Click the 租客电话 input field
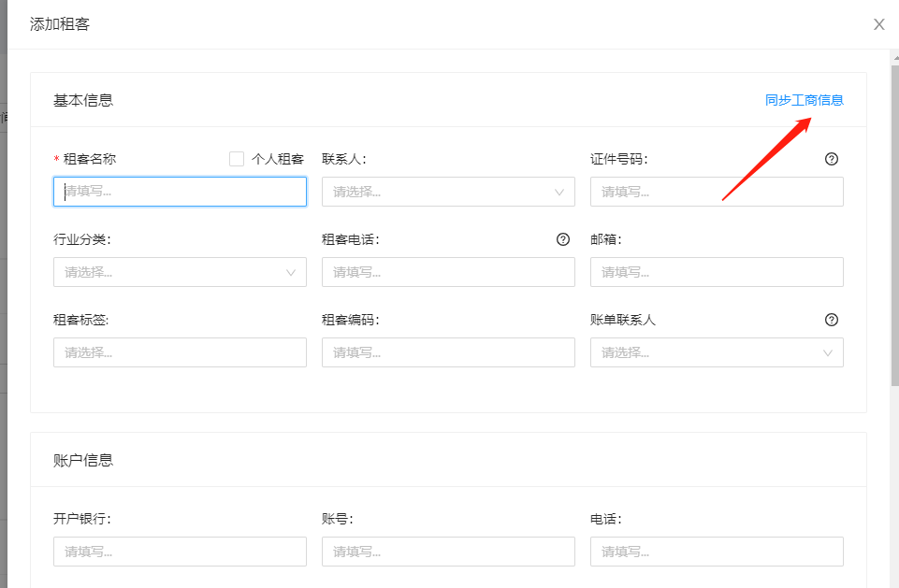The height and width of the screenshot is (588, 899). tap(447, 272)
